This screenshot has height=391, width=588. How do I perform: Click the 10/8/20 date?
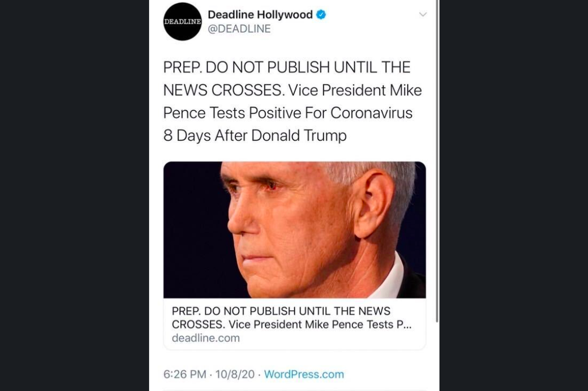[235, 374]
